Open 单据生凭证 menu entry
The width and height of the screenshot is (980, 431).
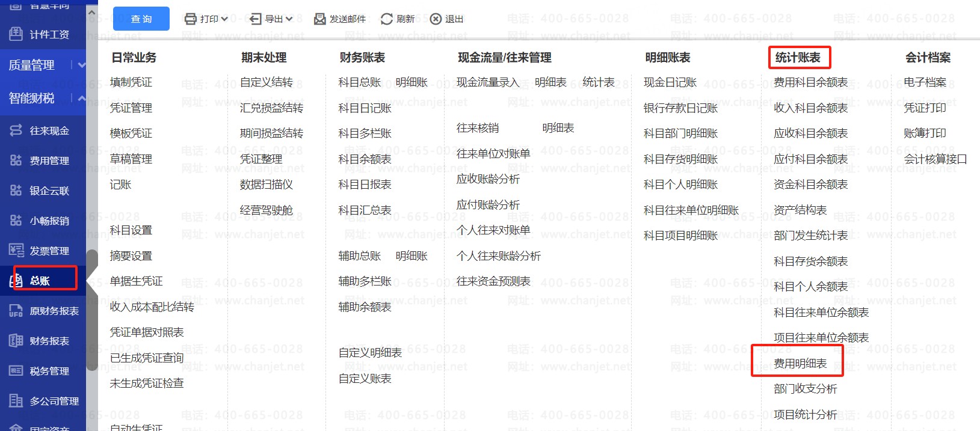coord(137,281)
